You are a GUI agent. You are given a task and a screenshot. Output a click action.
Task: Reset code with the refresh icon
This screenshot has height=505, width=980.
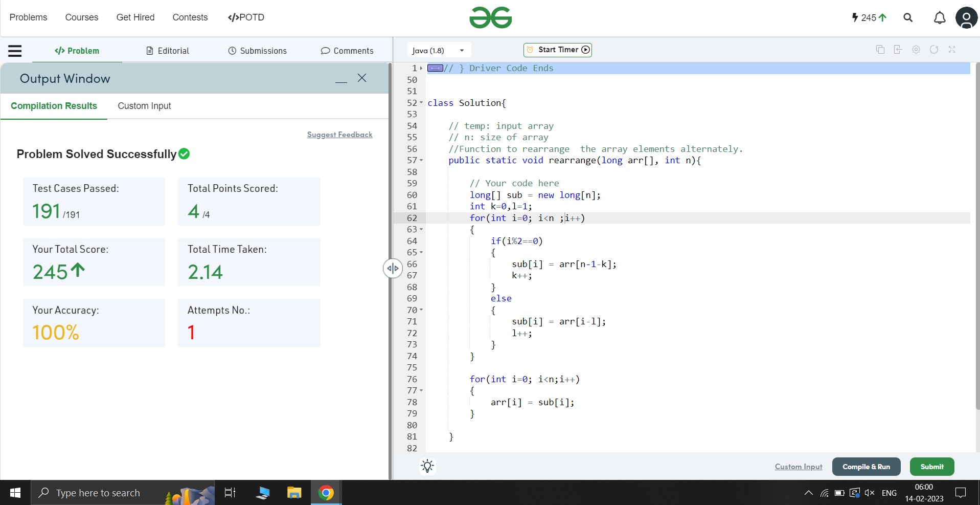click(x=934, y=50)
